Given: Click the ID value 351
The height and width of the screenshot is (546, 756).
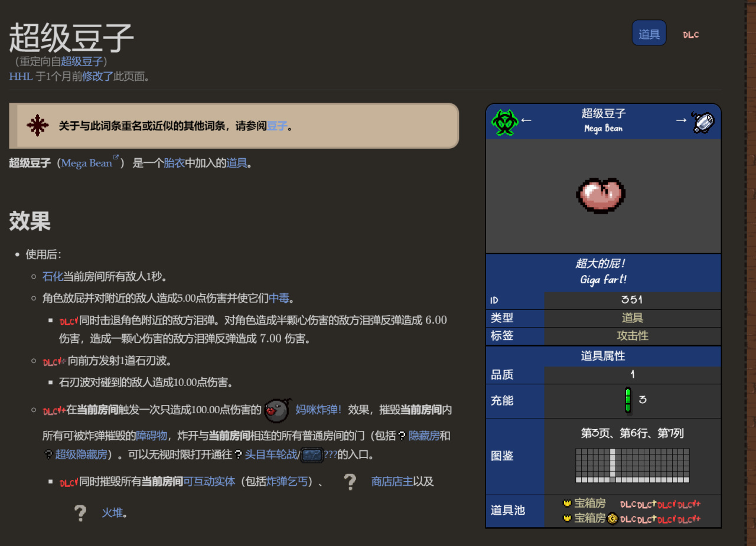Looking at the screenshot, I should pyautogui.click(x=632, y=300).
